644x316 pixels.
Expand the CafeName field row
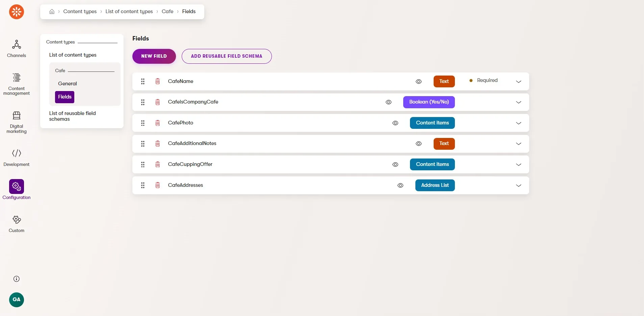519,82
